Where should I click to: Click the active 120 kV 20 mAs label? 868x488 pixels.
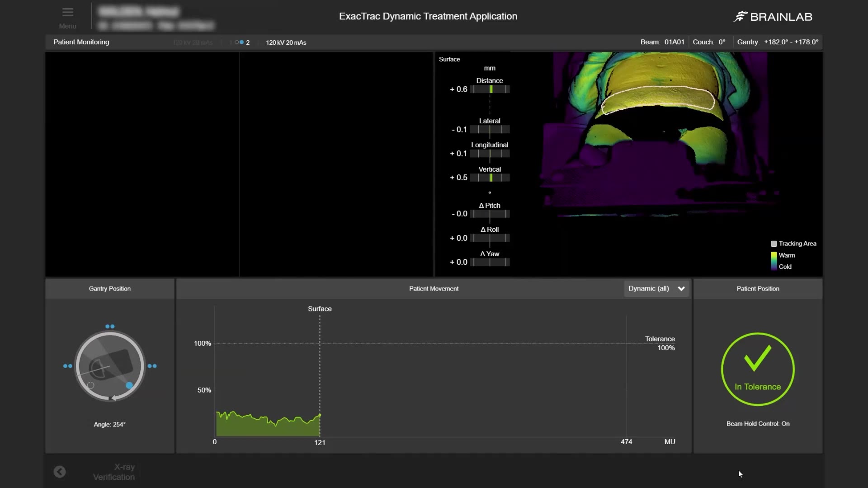[286, 42]
